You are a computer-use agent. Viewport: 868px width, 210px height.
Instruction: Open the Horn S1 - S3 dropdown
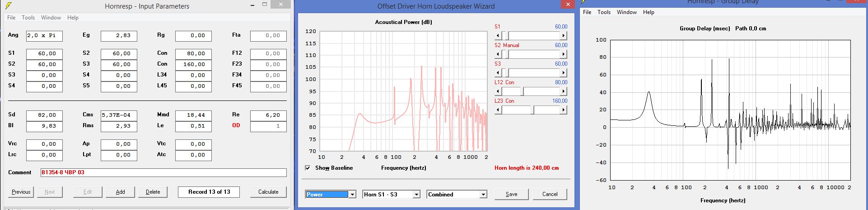(417, 195)
